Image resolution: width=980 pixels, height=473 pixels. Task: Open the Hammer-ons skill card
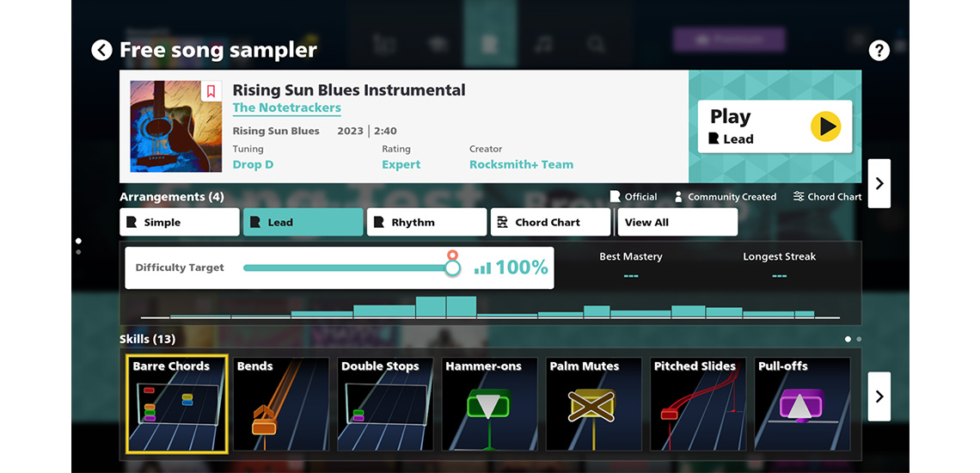(x=490, y=403)
